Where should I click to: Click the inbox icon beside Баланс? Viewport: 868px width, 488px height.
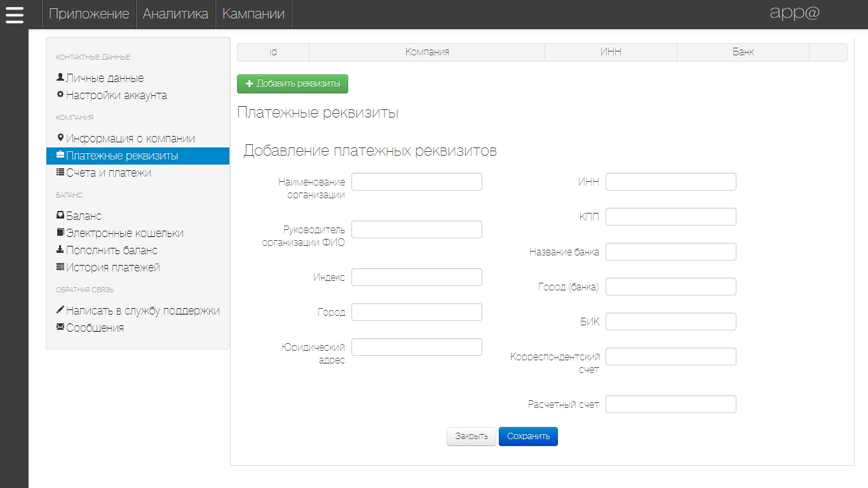tap(60, 215)
